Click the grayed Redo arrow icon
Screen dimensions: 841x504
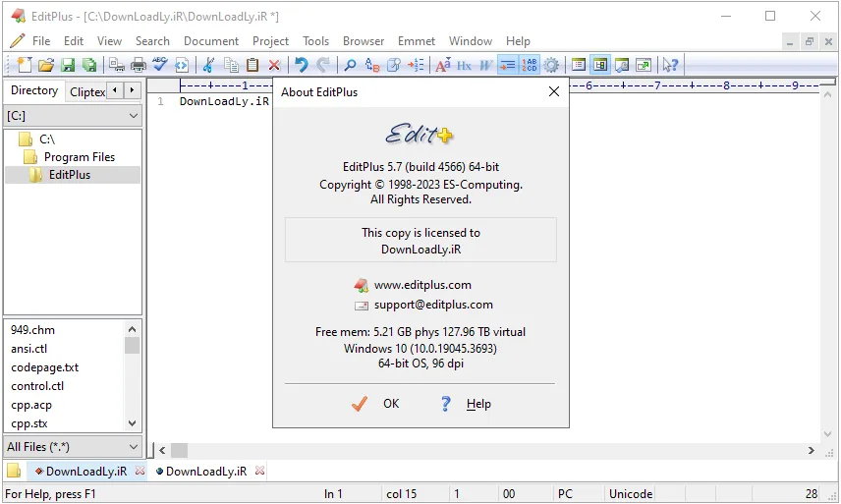[323, 65]
